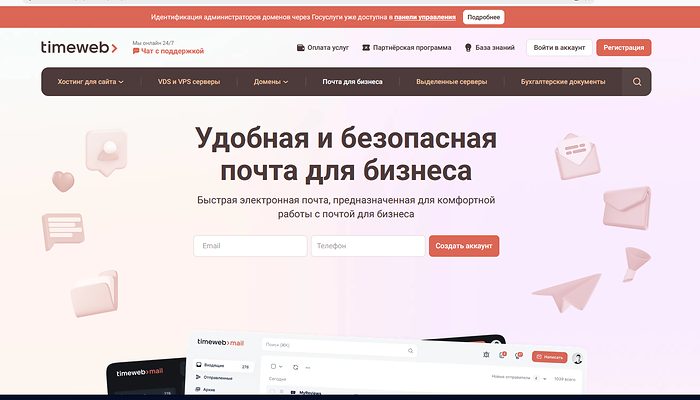The width and height of the screenshot is (700, 400).
Task: Click the timeweb mail interface preview image
Action: 346,363
